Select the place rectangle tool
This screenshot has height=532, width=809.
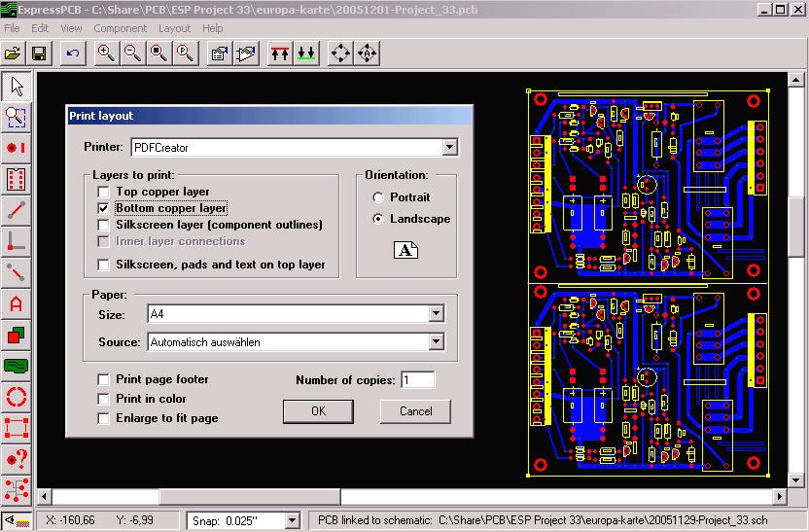click(x=16, y=336)
